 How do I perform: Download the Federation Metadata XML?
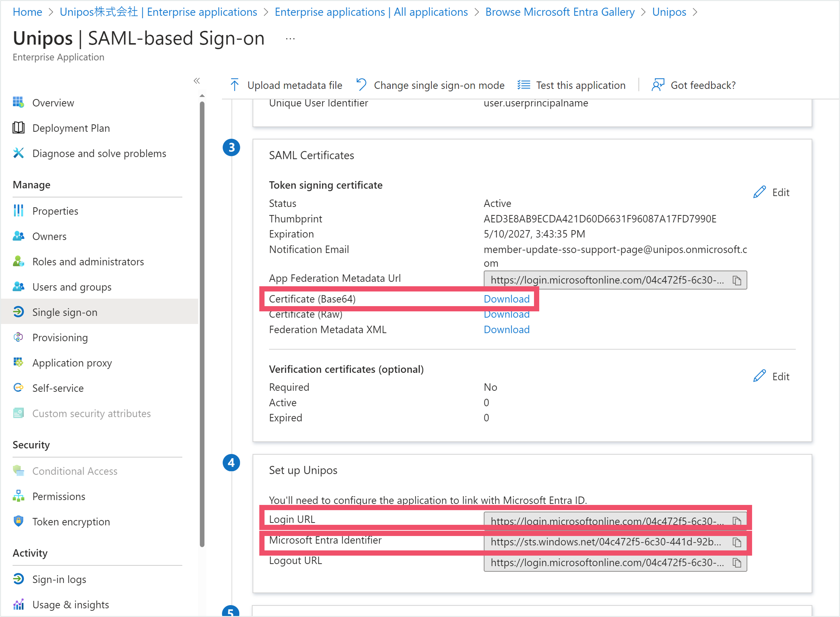(507, 329)
